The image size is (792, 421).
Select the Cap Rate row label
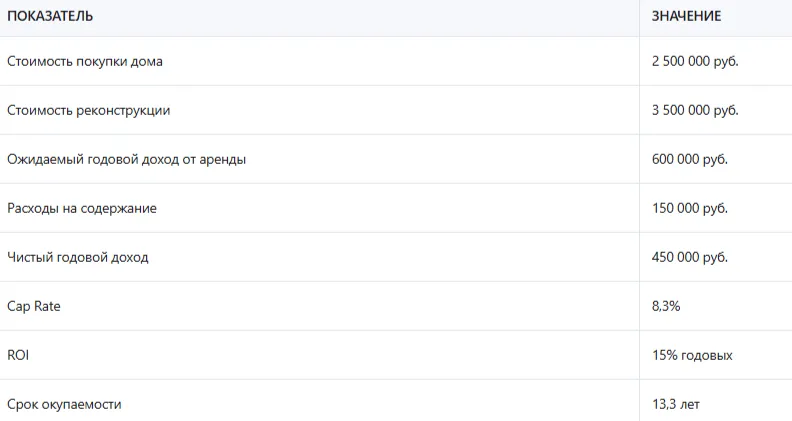pyautogui.click(x=34, y=306)
